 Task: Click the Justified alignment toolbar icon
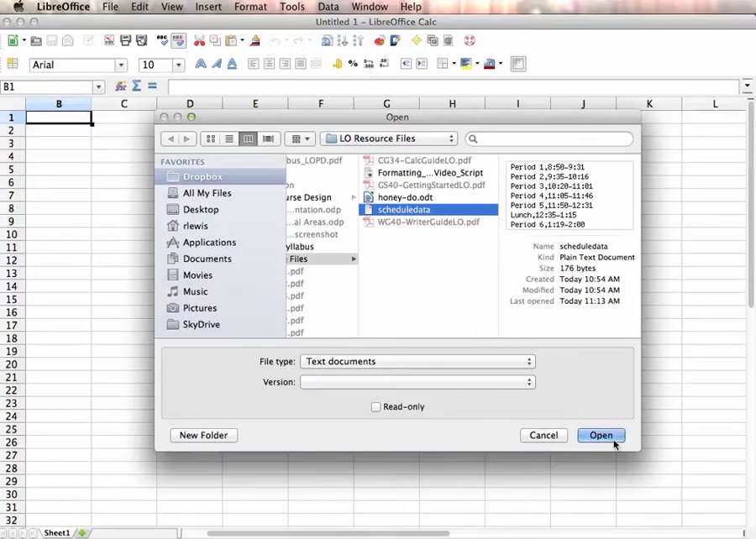301,64
